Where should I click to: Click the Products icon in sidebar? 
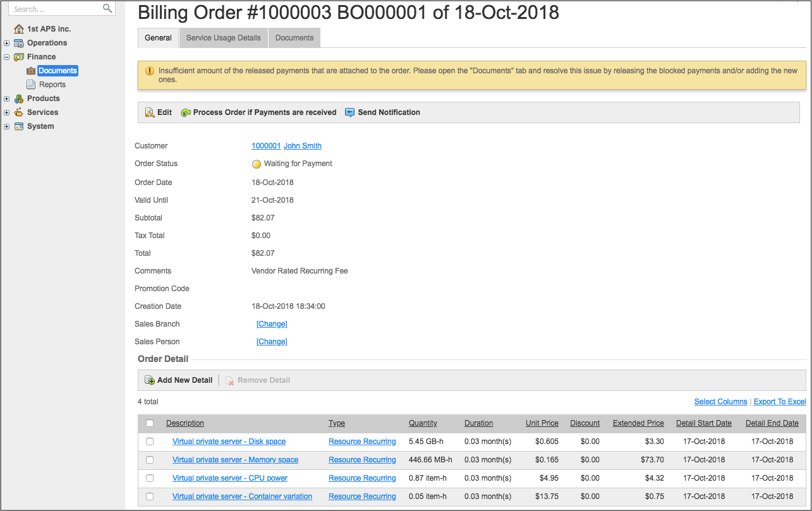tap(19, 99)
